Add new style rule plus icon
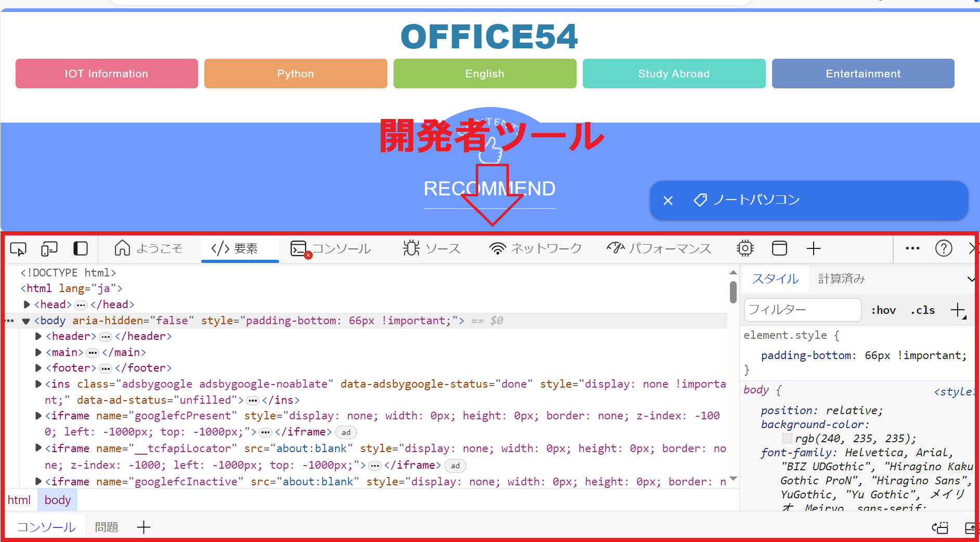 point(958,310)
